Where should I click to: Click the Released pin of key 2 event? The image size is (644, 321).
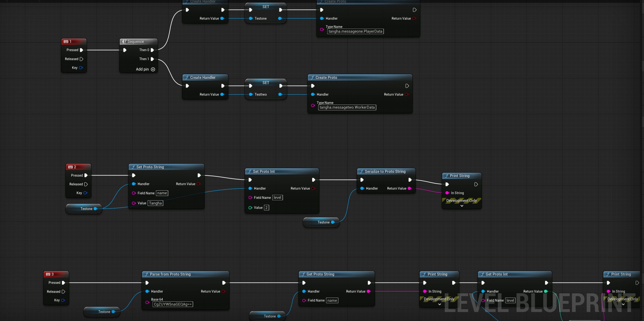coord(86,184)
